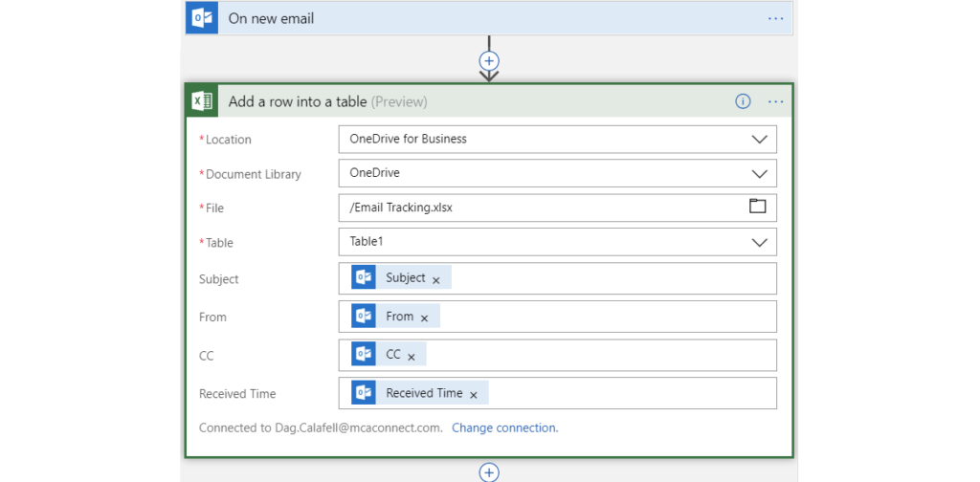Remove the CC dynamic content token

(x=412, y=357)
